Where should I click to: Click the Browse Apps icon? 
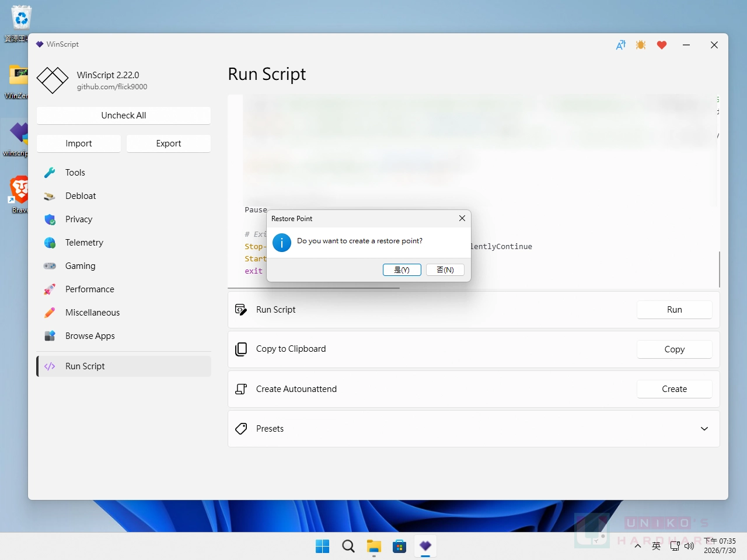[50, 336]
